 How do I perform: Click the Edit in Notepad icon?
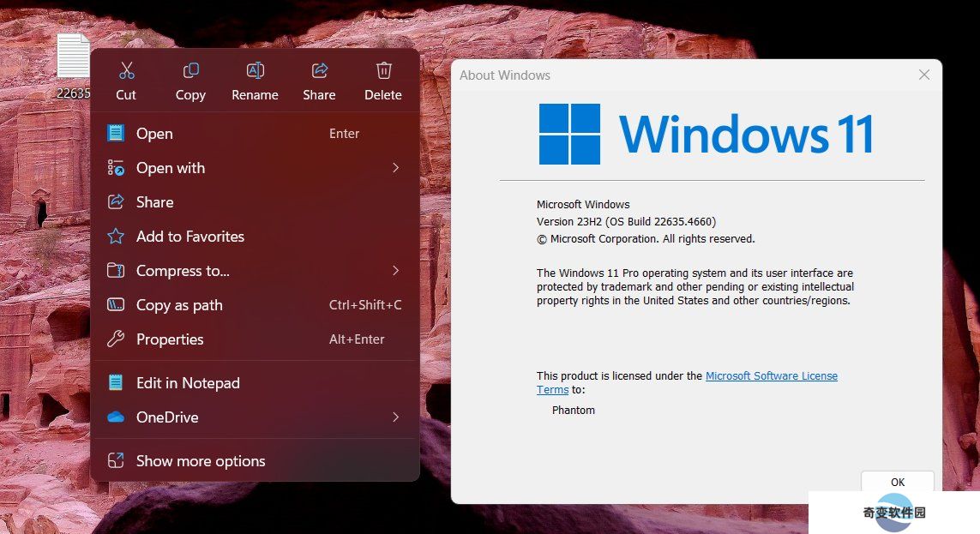116,383
